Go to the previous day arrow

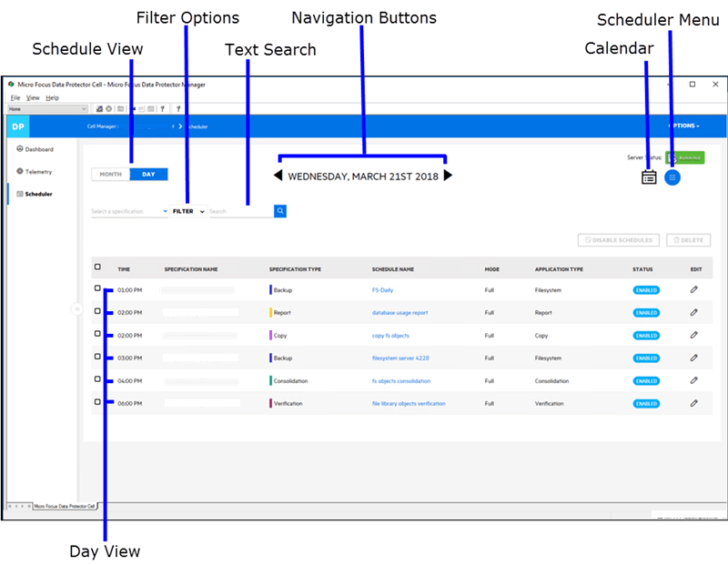coord(278,176)
